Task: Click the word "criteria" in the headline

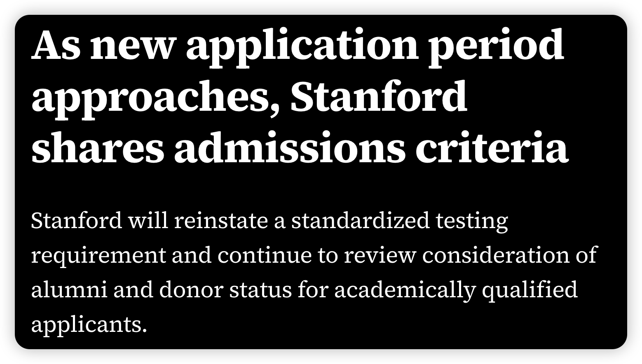Action: [492, 148]
